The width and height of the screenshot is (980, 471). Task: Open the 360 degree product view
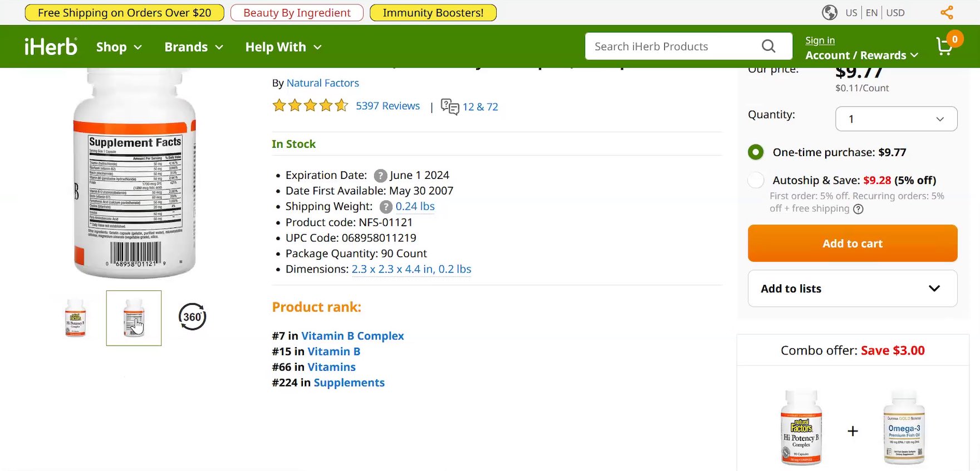[x=192, y=317]
